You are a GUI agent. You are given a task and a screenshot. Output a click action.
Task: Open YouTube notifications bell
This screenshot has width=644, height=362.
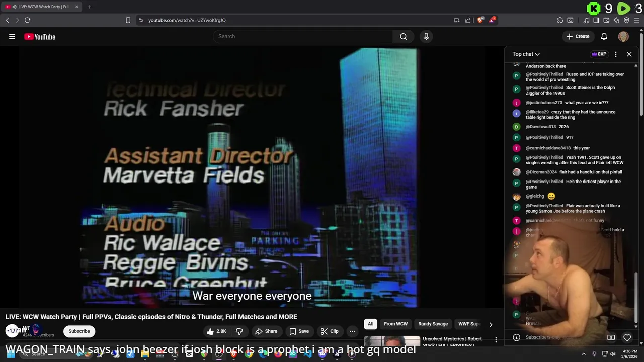604,36
